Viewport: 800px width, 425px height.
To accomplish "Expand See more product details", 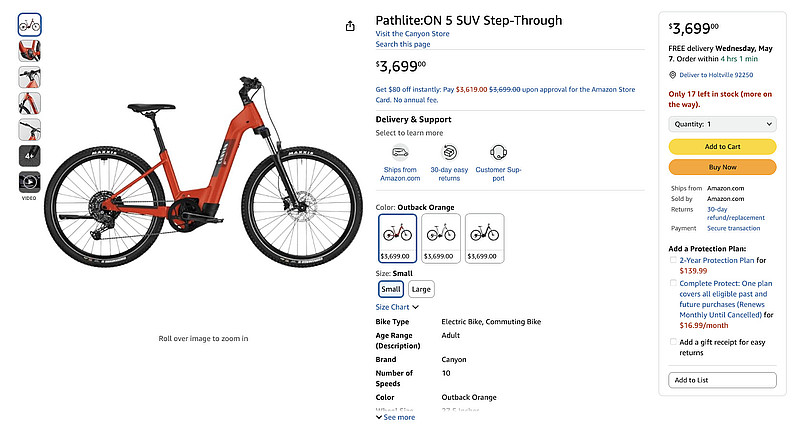I will pos(395,417).
